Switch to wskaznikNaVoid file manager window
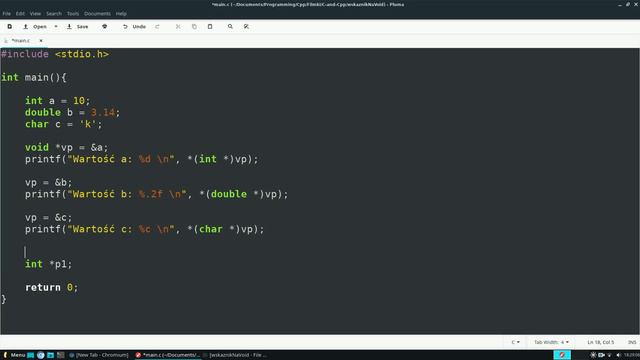The height and width of the screenshot is (360, 640). click(235, 355)
